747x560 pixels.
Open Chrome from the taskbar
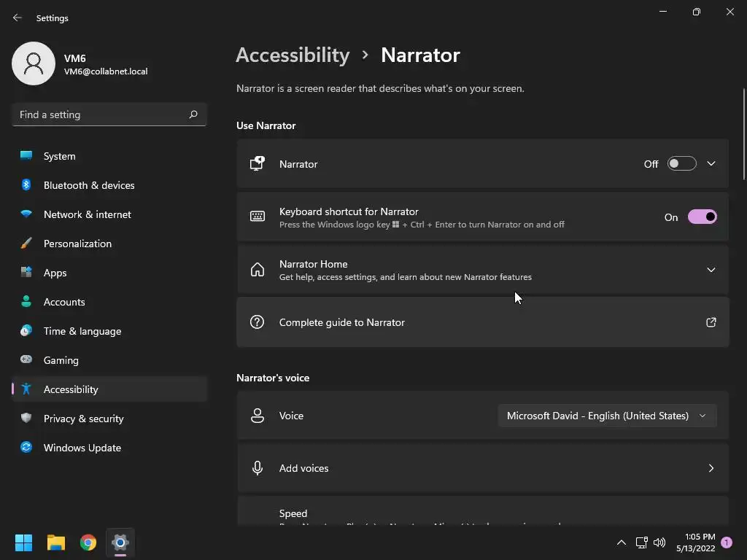pos(88,542)
